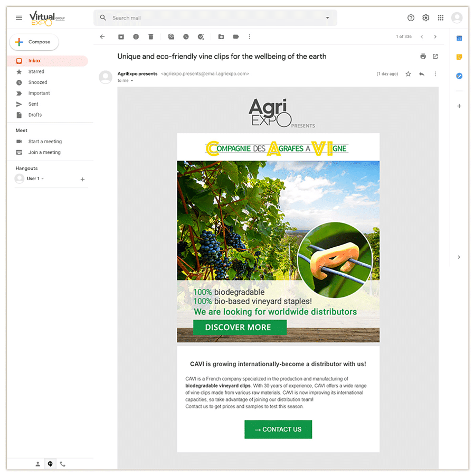This screenshot has height=476, width=475.
Task: Snooze this email with clock icon
Action: tap(186, 37)
